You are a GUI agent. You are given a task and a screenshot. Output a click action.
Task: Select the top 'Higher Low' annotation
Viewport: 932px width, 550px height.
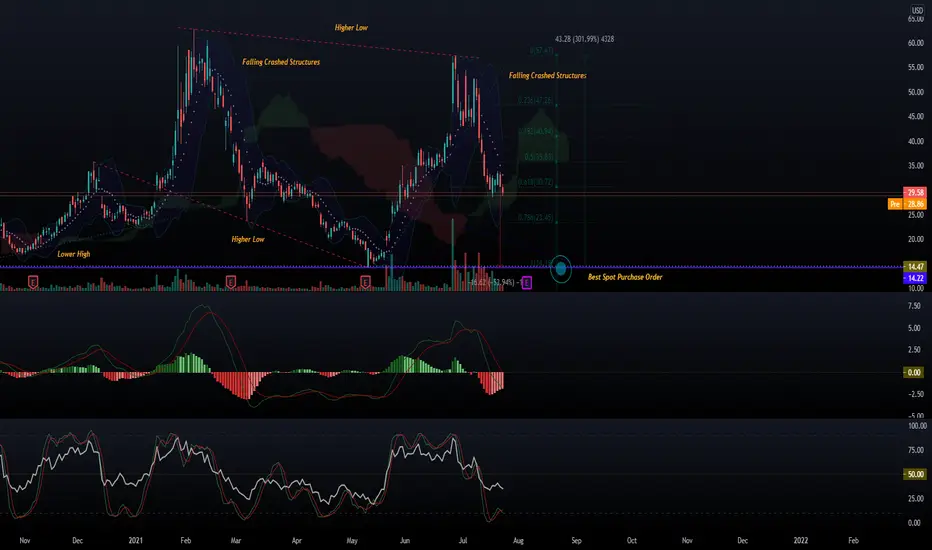(x=351, y=27)
